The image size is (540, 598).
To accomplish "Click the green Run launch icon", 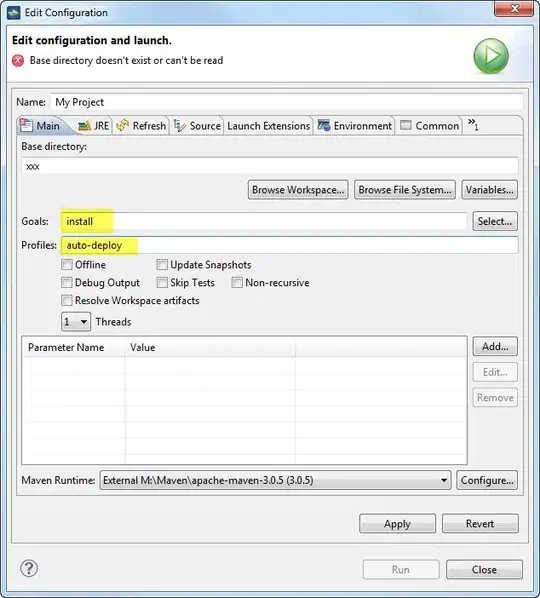I will point(491,56).
